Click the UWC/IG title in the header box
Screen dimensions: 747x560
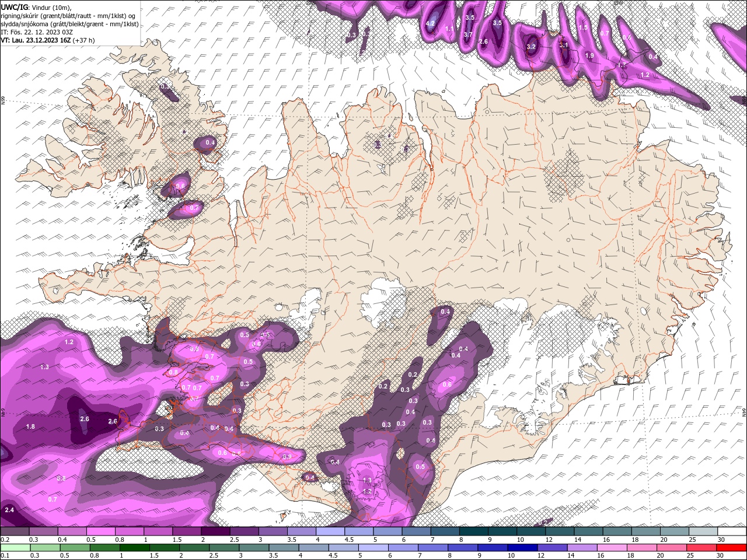coord(15,7)
